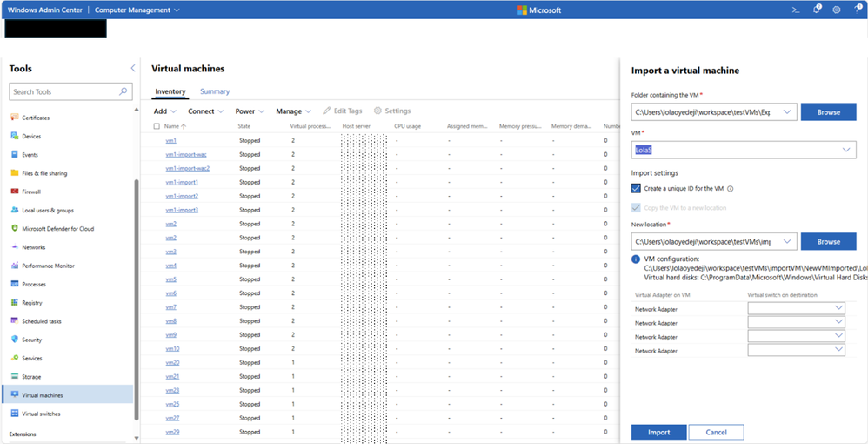Click the search magnifier in Search Tools
This screenshot has height=444, width=868.
coord(124,91)
